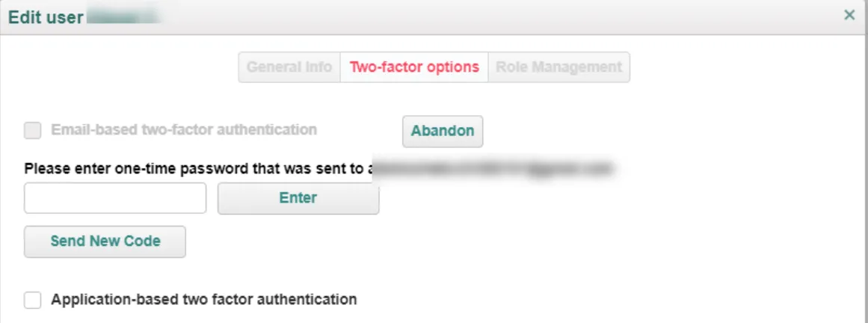Image resolution: width=868 pixels, height=323 pixels.
Task: Toggle the Email-based two-factor authentication checkbox
Action: [x=33, y=131]
